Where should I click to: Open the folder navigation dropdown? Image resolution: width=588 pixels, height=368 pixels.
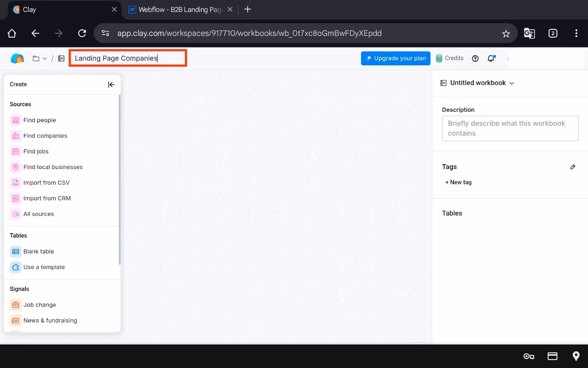pyautogui.click(x=40, y=59)
